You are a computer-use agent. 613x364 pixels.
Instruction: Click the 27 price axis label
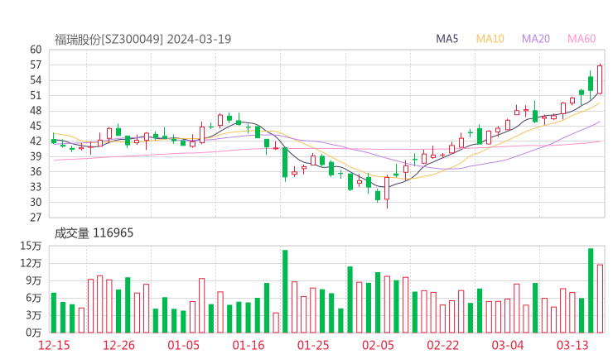[36, 217]
